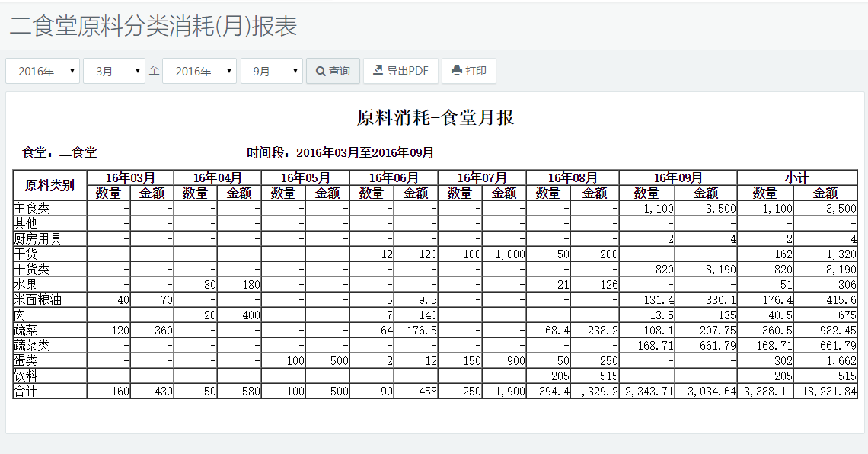868x454 pixels.
Task: Click the 原料类别 column header
Action: 49,185
